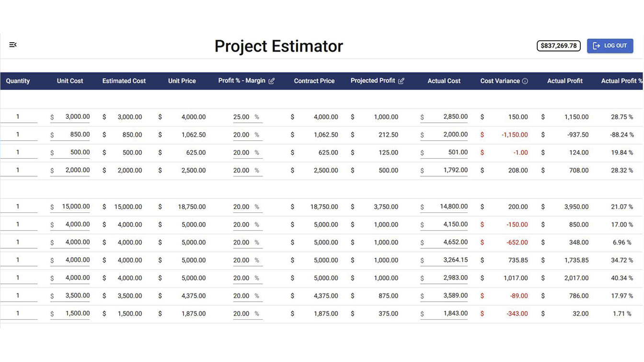Click the Log Out button
Viewport: 644px width, 362px height.
coord(609,46)
